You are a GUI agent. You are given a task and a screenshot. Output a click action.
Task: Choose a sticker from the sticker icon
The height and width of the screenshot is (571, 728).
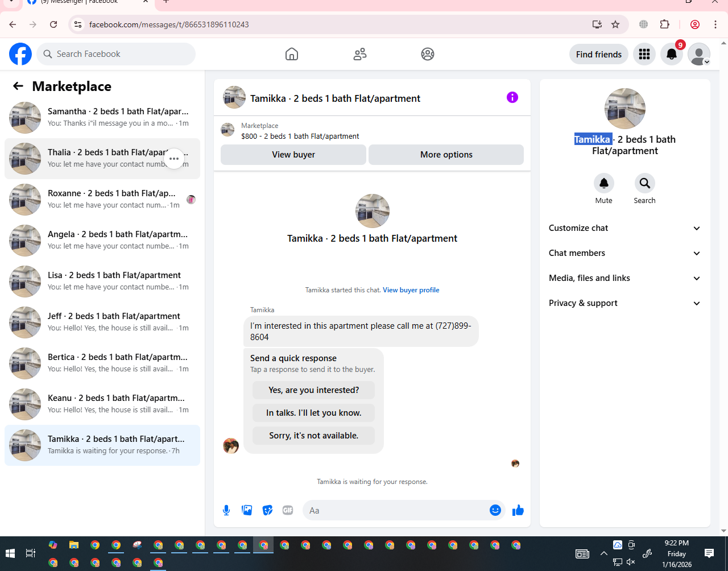[267, 510]
